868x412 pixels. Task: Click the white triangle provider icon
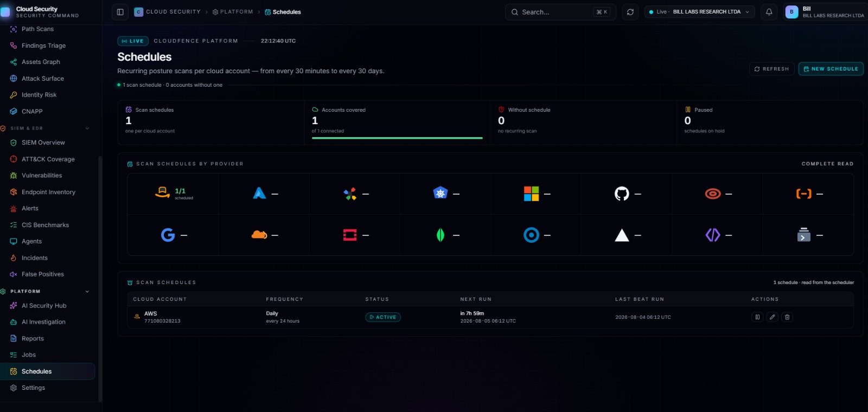click(x=622, y=235)
